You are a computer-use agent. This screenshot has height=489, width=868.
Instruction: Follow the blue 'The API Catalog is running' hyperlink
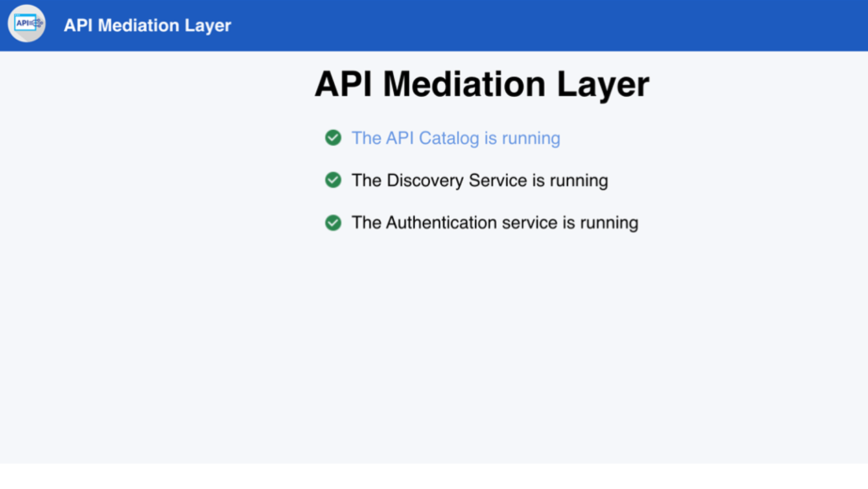click(x=455, y=138)
